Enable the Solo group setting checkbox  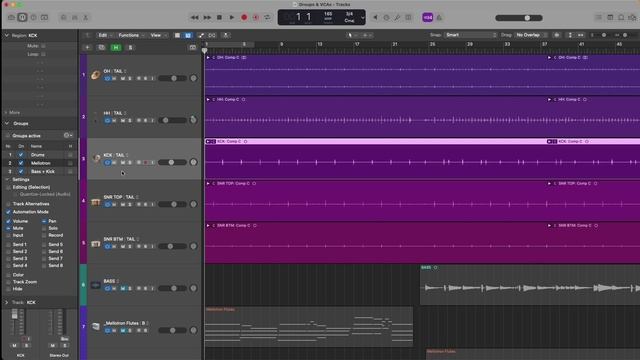tap(44, 228)
